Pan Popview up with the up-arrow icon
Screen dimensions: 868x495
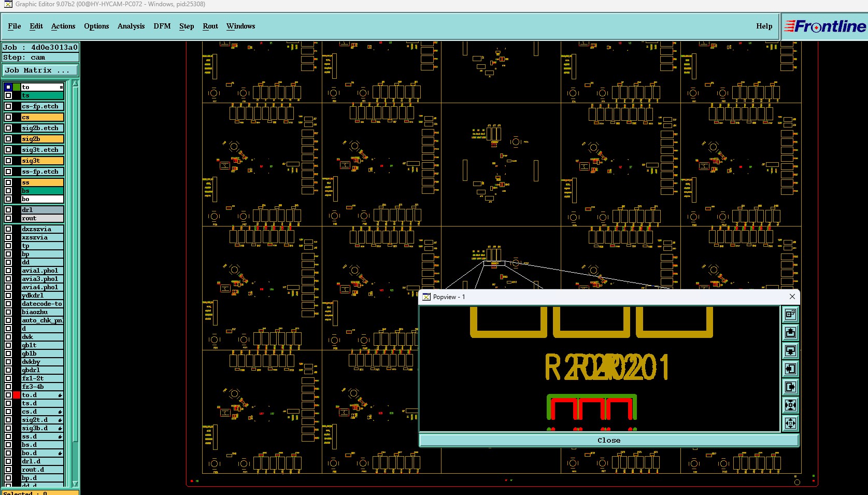pyautogui.click(x=790, y=332)
